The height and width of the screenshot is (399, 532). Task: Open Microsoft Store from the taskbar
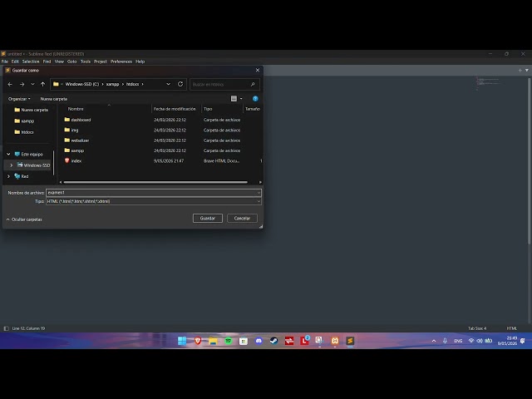click(244, 341)
